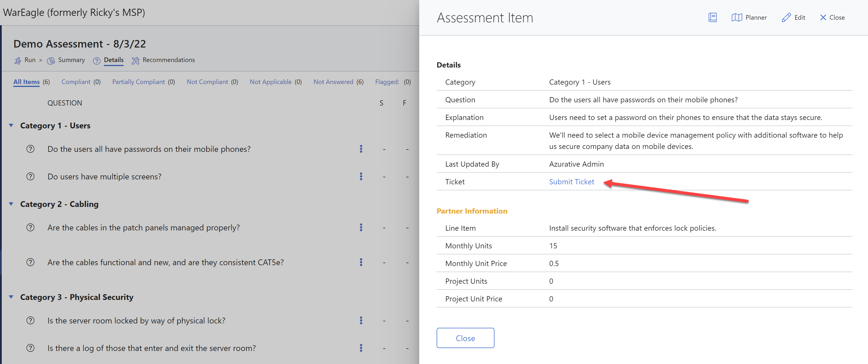Close the panel with the X Close icon
The height and width of the screenshot is (364, 868).
pos(823,18)
